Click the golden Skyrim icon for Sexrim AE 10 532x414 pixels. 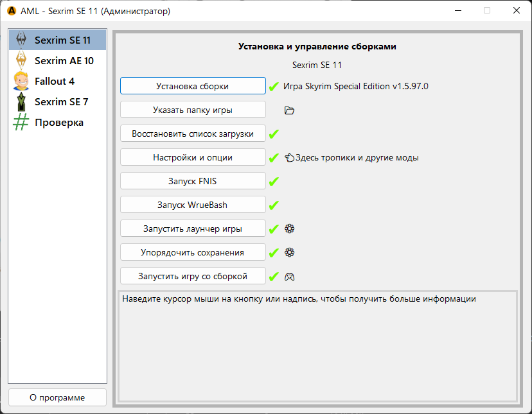(21, 61)
